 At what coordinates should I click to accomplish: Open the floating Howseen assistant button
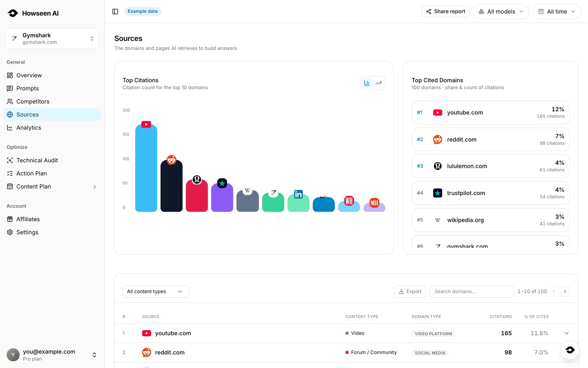pos(570,350)
